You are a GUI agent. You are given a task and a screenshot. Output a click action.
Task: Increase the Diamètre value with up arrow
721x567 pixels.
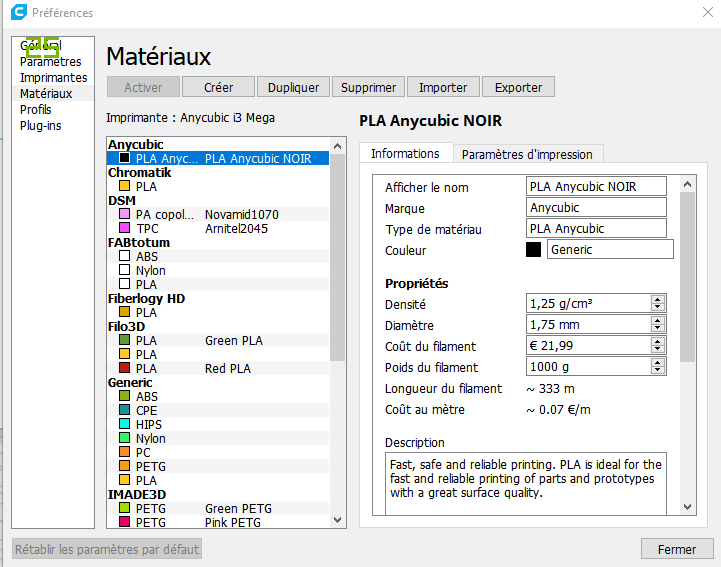pyautogui.click(x=658, y=321)
